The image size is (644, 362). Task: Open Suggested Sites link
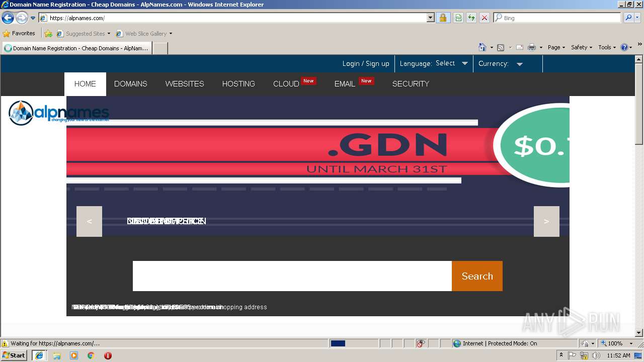[83, 34]
